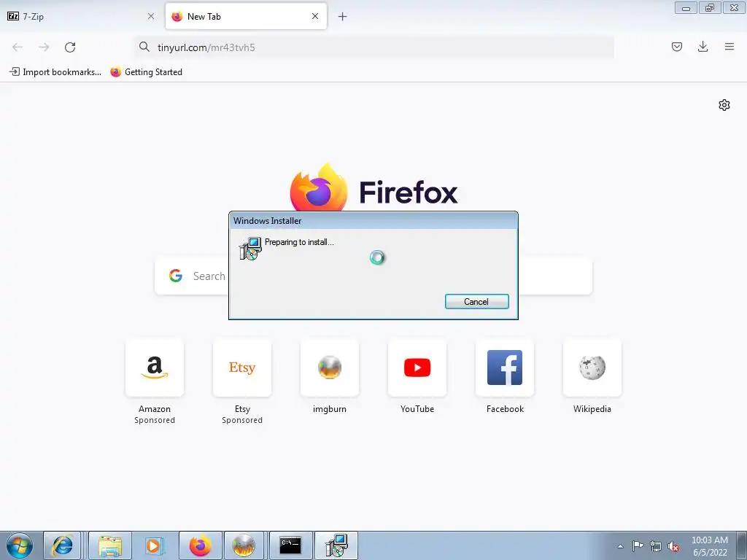Open the Getting Started bookmark
The height and width of the screenshot is (560, 747).
point(146,72)
